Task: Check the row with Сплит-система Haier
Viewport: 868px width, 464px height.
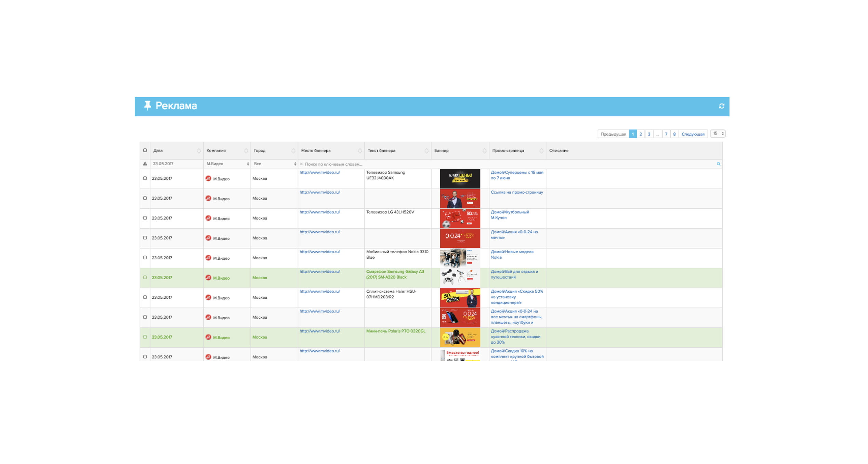Action: point(145,297)
